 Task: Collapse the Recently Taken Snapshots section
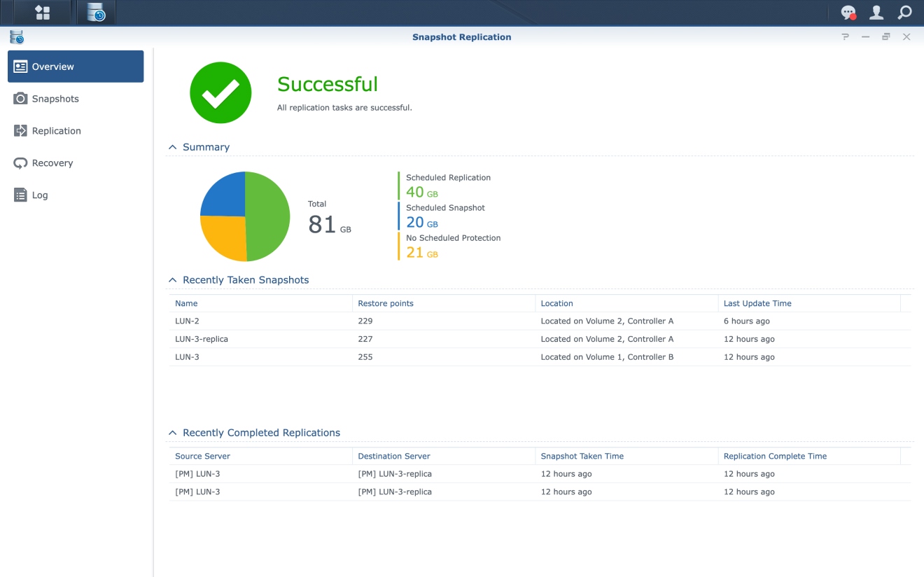(x=172, y=280)
